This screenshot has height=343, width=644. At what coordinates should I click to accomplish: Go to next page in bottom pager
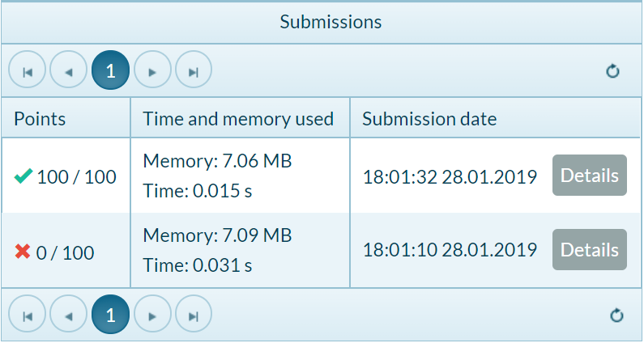[152, 314]
